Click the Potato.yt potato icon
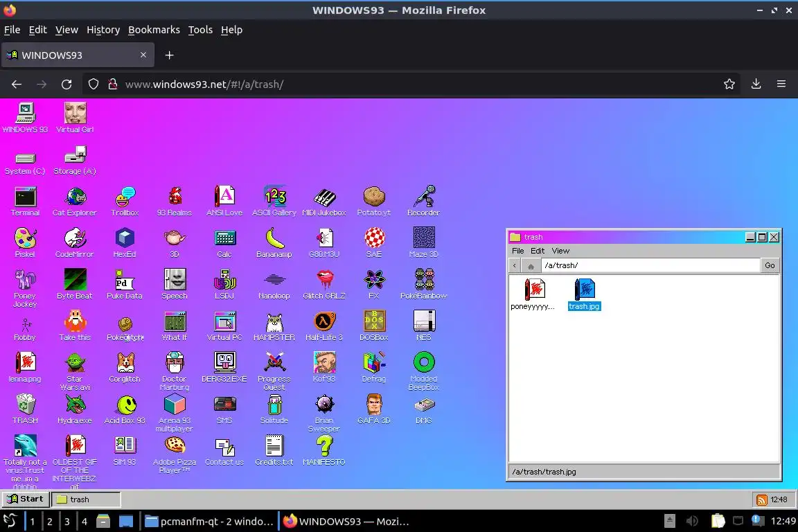The image size is (798, 532). [374, 202]
